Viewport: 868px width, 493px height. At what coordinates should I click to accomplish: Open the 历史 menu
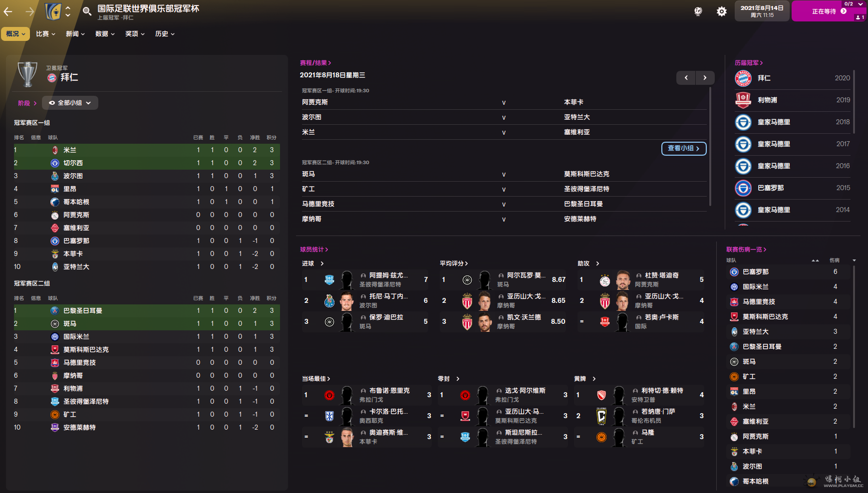(165, 34)
